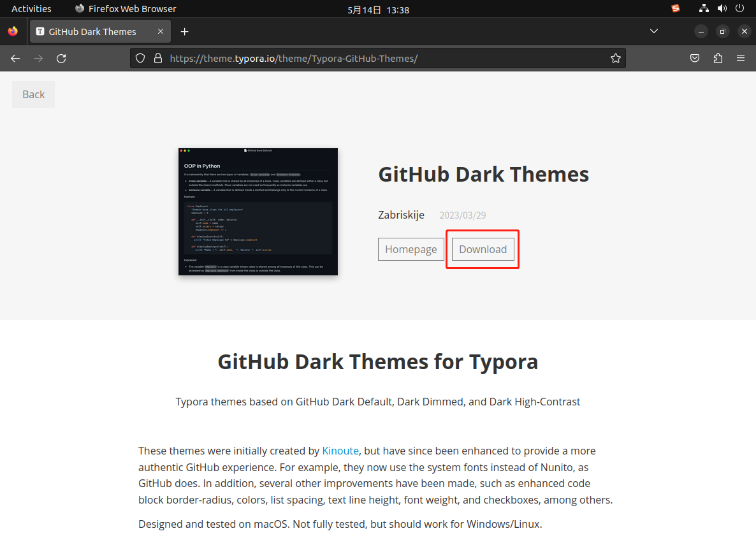Select the GitHub Dark Themes tab

[x=100, y=31]
